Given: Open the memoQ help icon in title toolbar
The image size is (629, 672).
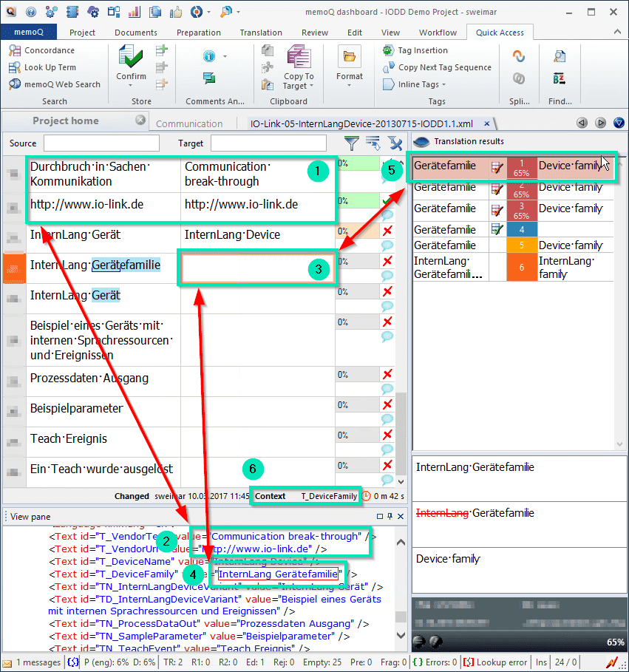Looking at the screenshot, I should point(31,12).
